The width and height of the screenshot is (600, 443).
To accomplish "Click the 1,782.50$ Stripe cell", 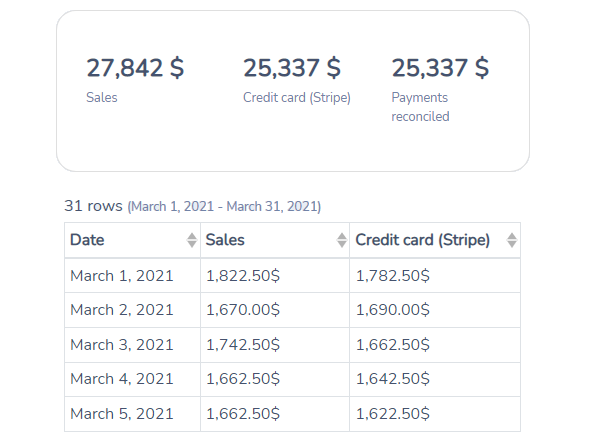I will [x=435, y=275].
